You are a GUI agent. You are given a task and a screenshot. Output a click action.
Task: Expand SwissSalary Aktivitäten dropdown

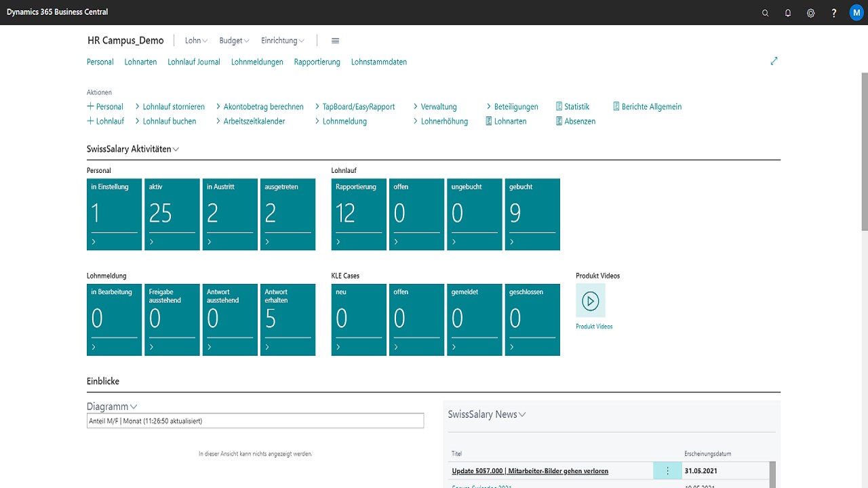point(133,149)
